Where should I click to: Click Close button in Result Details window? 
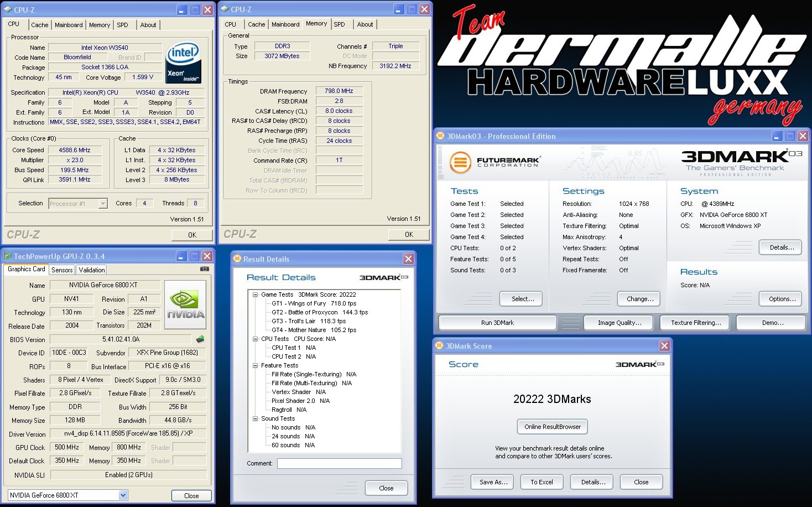(386, 488)
